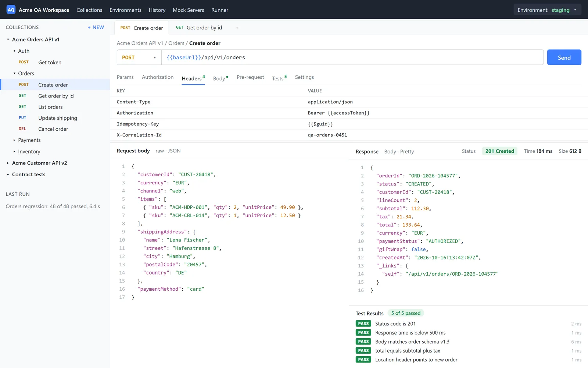Open the Runner

(x=220, y=10)
